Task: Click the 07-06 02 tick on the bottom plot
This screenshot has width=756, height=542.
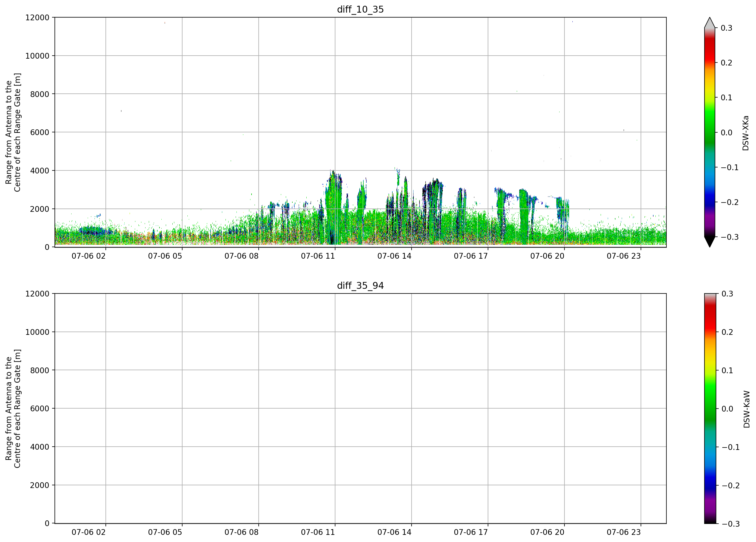Action: [x=89, y=532]
